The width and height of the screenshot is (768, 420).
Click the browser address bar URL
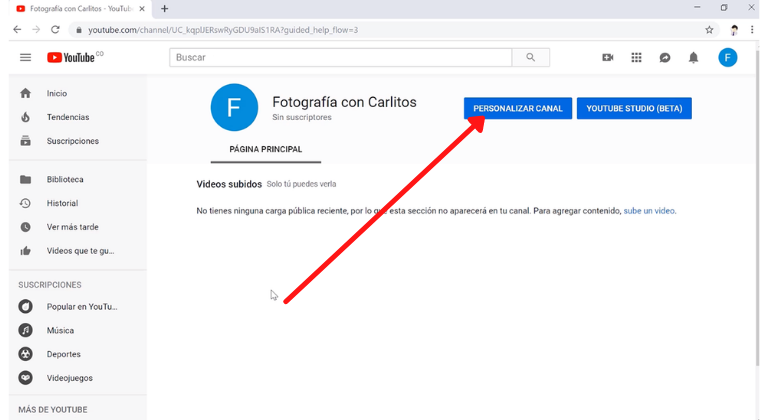[x=223, y=30]
